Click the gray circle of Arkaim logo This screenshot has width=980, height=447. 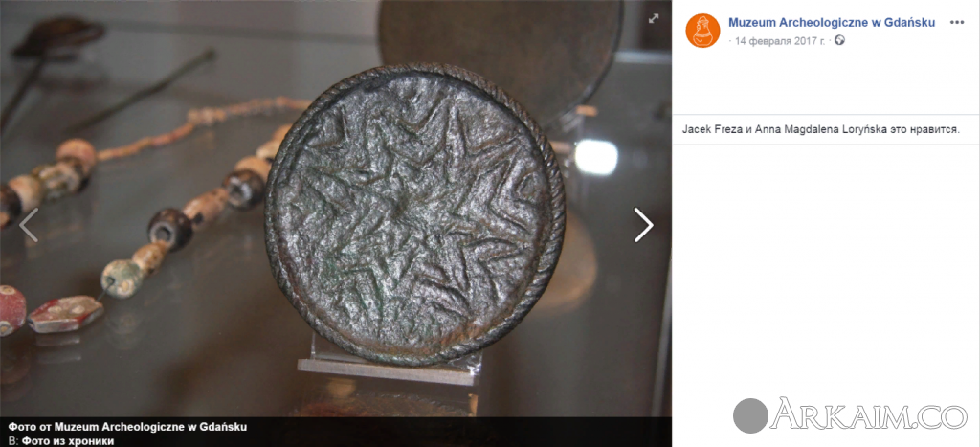click(x=750, y=415)
